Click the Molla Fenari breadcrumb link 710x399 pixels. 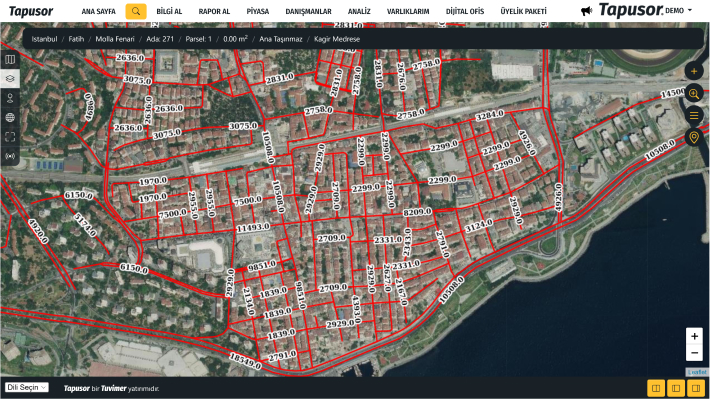coord(115,39)
